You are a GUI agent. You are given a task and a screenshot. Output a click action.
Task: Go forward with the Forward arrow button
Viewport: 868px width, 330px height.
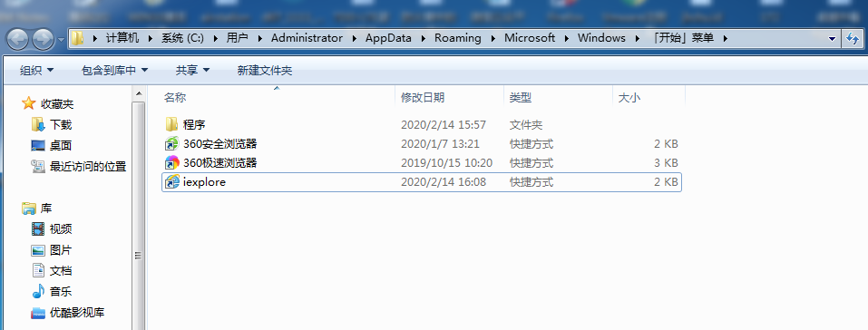tap(44, 39)
